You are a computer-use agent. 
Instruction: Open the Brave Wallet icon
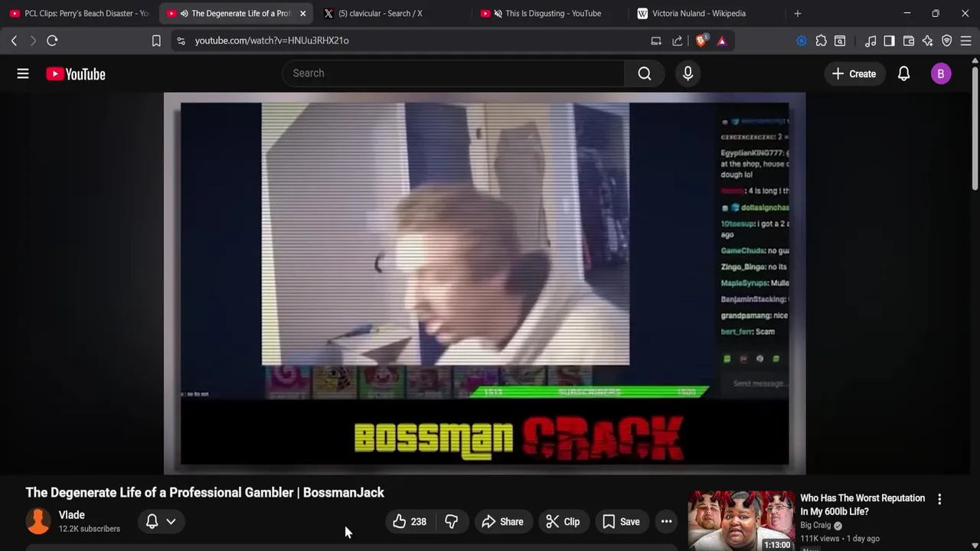tap(909, 41)
